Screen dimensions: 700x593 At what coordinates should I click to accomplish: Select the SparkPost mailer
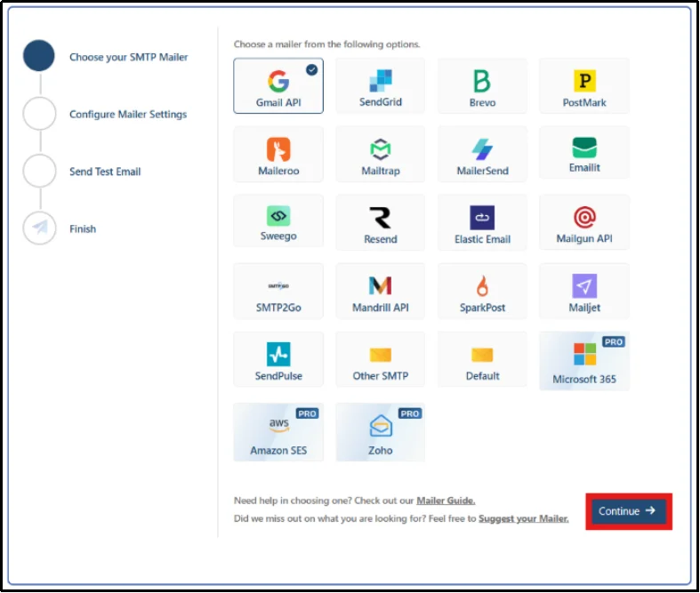tap(482, 291)
